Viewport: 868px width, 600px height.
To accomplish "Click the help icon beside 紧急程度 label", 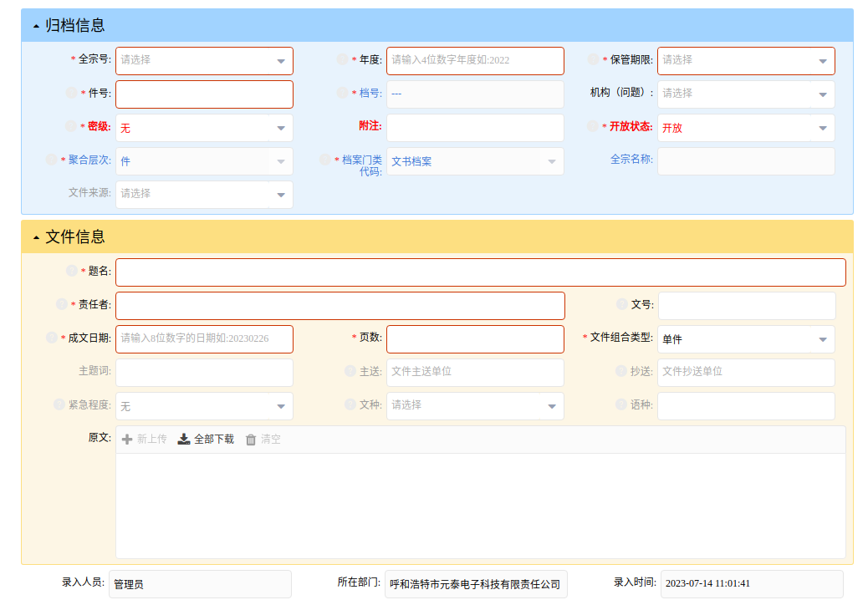I will pos(59,404).
